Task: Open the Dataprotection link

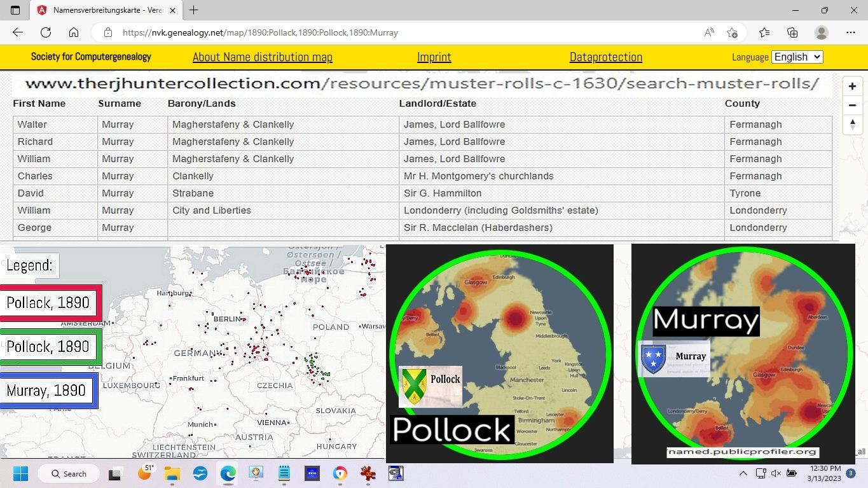Action: pos(606,57)
